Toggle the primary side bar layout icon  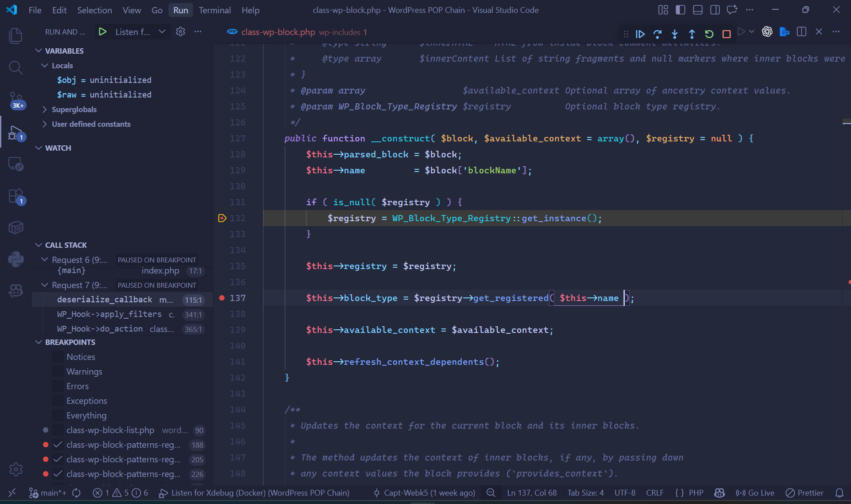tap(680, 10)
